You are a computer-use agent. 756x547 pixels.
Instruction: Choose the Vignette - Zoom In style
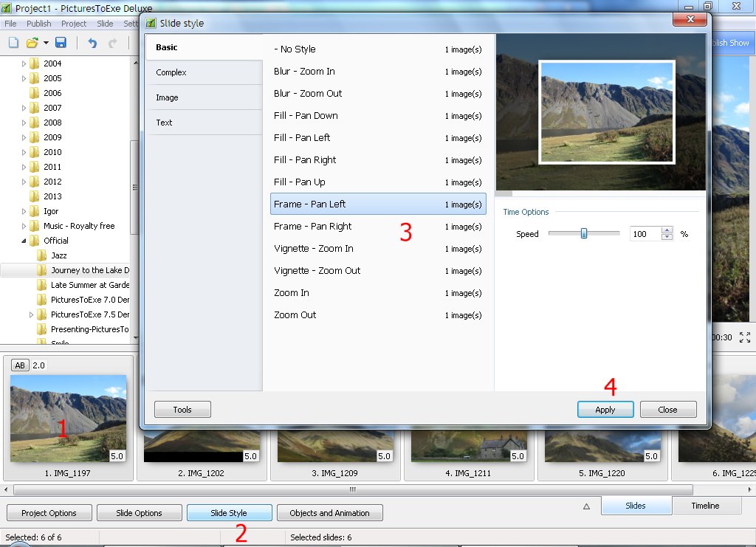(x=378, y=249)
